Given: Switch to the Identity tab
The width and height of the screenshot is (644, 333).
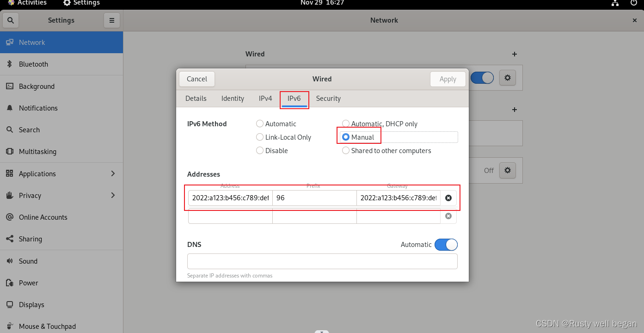Looking at the screenshot, I should tap(233, 99).
